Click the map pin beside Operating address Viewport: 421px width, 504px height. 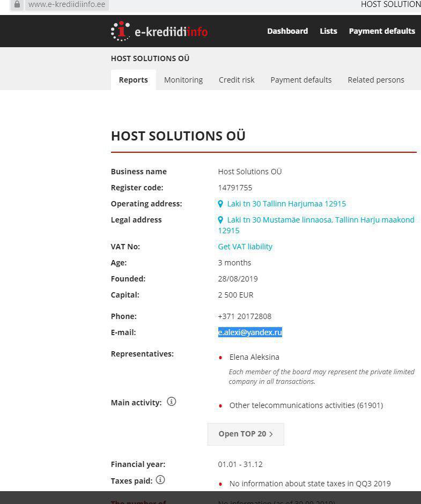pyautogui.click(x=220, y=204)
